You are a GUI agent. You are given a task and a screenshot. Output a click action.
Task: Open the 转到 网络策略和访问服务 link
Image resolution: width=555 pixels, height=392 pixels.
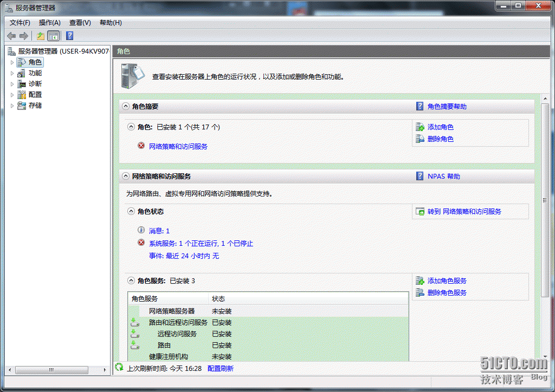464,212
